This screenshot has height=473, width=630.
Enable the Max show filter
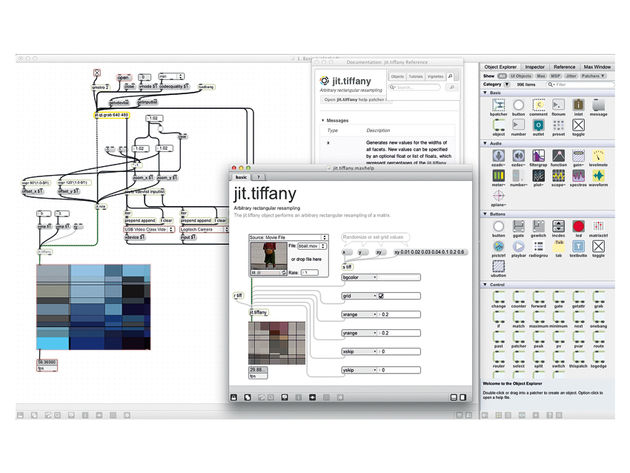tap(541, 76)
